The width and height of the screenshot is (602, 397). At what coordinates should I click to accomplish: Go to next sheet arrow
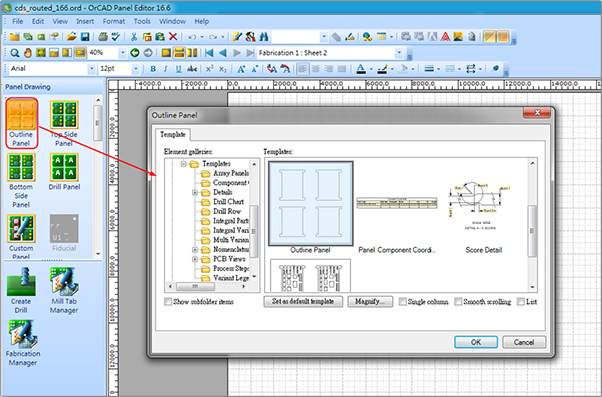pyautogui.click(x=237, y=53)
